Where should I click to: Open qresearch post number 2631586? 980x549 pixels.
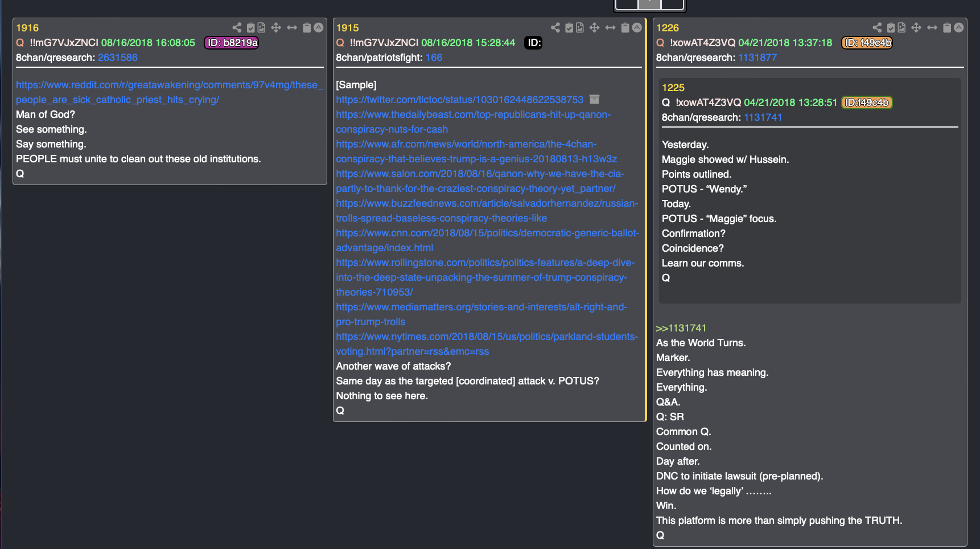coord(118,58)
